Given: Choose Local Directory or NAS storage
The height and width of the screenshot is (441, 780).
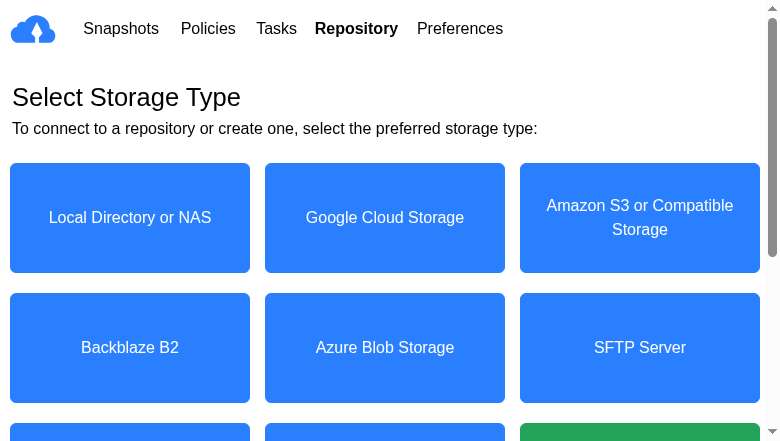Looking at the screenshot, I should (130, 218).
